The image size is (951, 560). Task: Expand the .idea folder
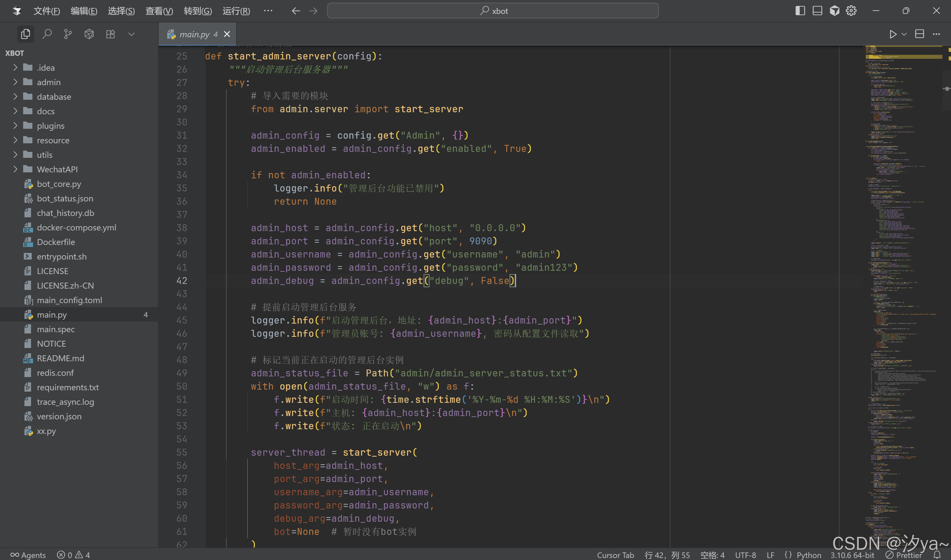79,68
